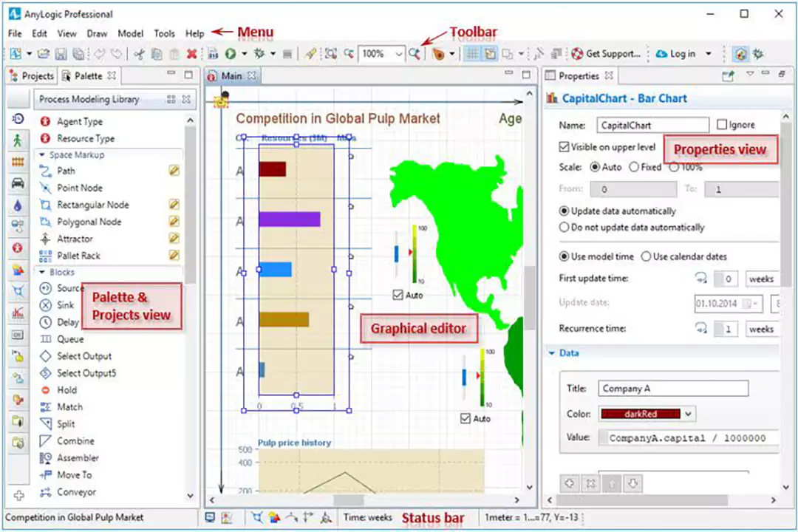Uncheck Visible on upper level checkbox
The height and width of the screenshot is (532, 798).
click(x=564, y=147)
